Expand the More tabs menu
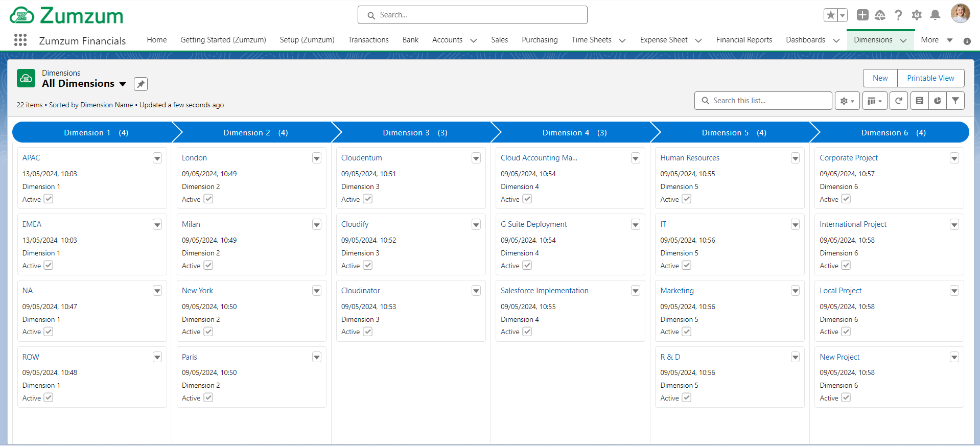Image resolution: width=980 pixels, height=446 pixels. 937,40
